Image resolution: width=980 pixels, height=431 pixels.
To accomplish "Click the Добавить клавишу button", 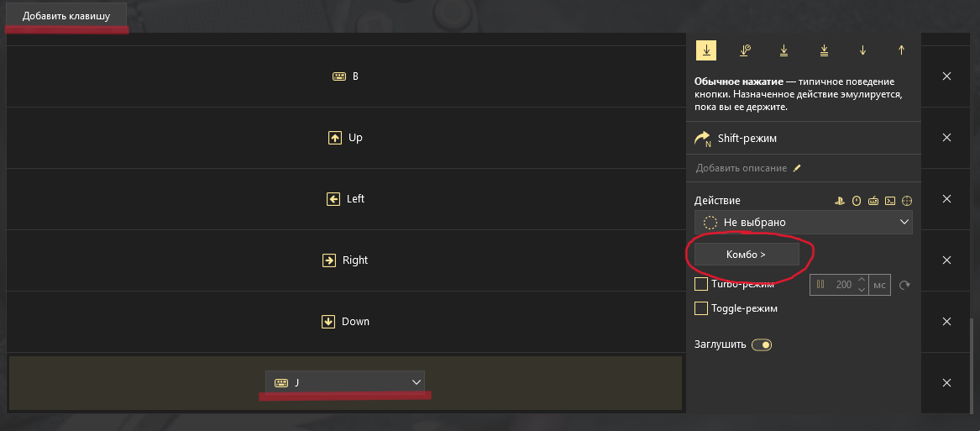I will [x=66, y=16].
